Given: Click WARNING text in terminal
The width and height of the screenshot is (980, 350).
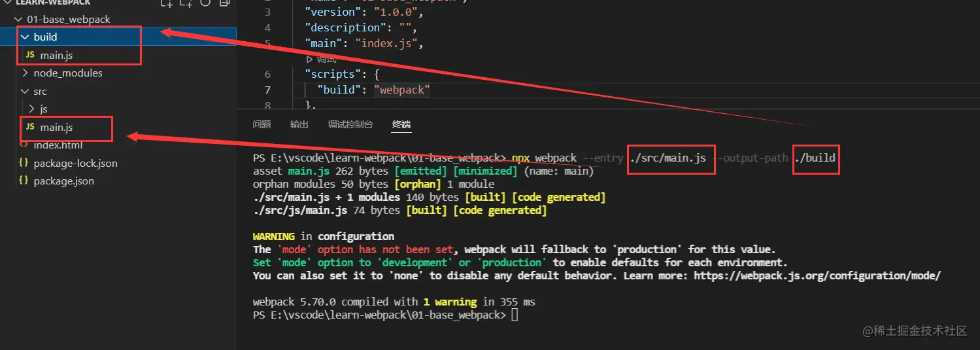Looking at the screenshot, I should point(274,236).
